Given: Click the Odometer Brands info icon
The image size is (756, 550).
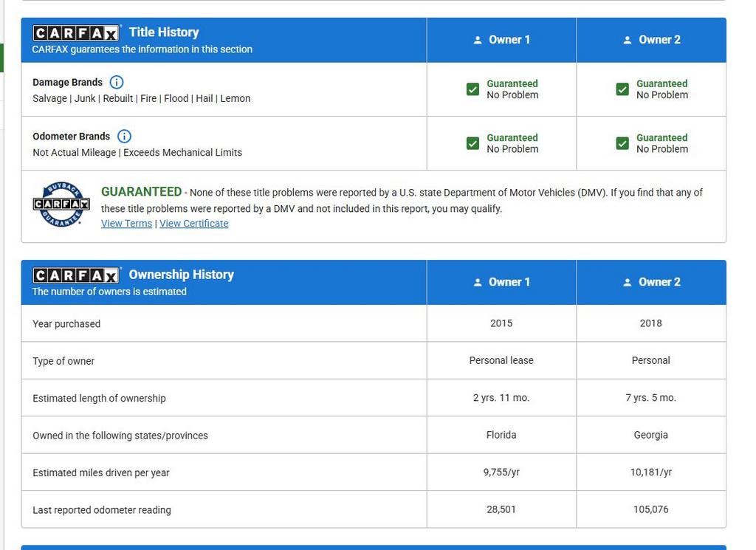Looking at the screenshot, I should (x=125, y=136).
